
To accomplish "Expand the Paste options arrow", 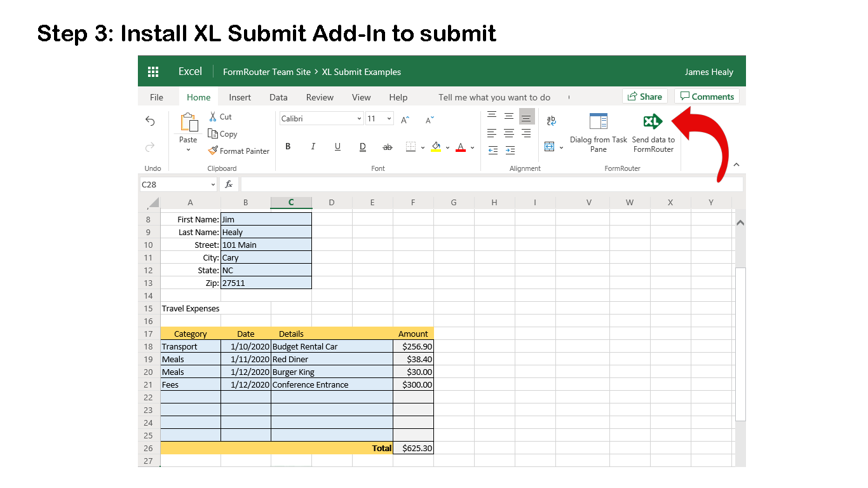I will 188,150.
